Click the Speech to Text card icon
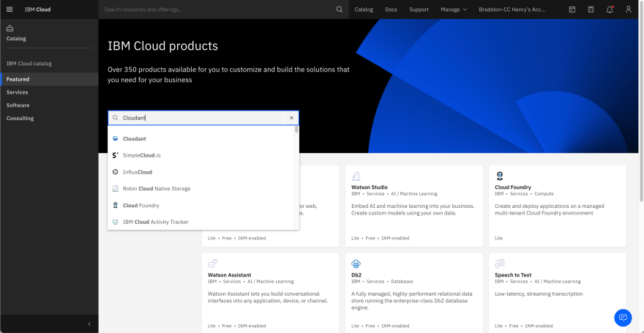 499,263
